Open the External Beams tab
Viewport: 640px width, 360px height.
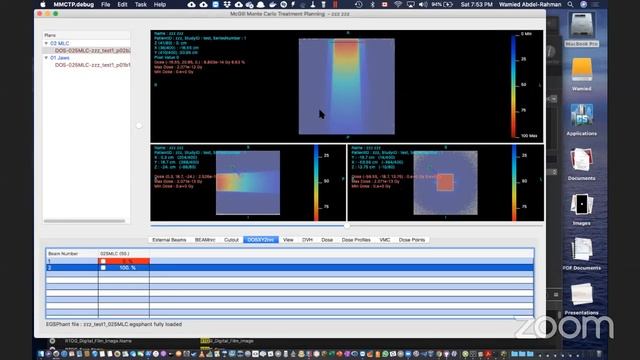(169, 240)
